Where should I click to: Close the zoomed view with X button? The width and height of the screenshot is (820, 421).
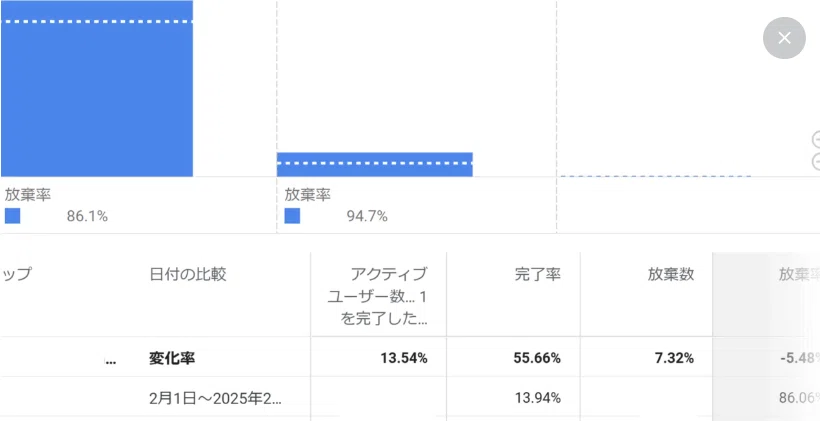784,38
